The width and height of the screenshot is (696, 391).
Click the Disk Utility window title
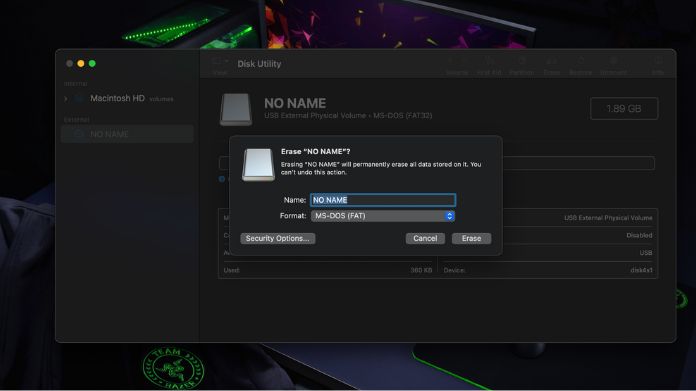click(x=259, y=64)
